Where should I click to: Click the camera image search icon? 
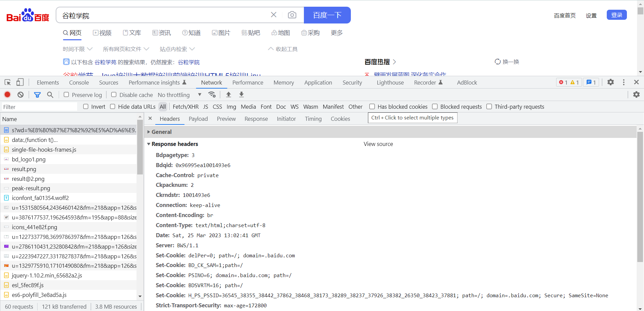click(292, 15)
